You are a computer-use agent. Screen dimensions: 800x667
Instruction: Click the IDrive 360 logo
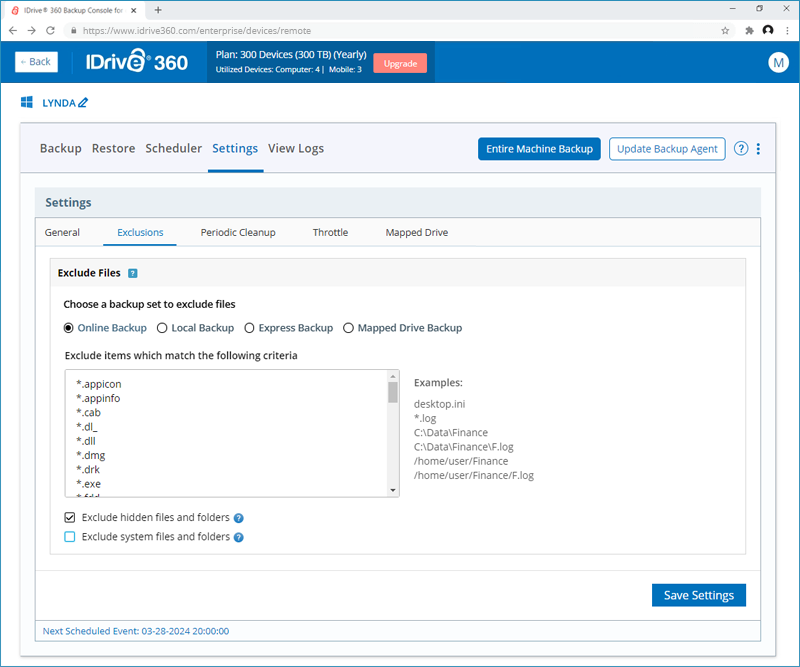136,62
